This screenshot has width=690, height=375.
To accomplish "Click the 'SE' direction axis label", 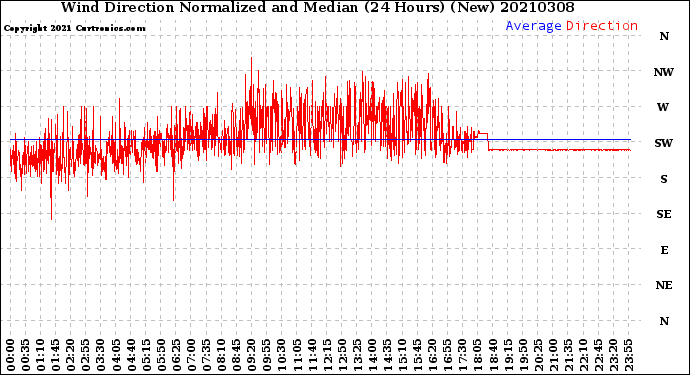I will coord(664,214).
